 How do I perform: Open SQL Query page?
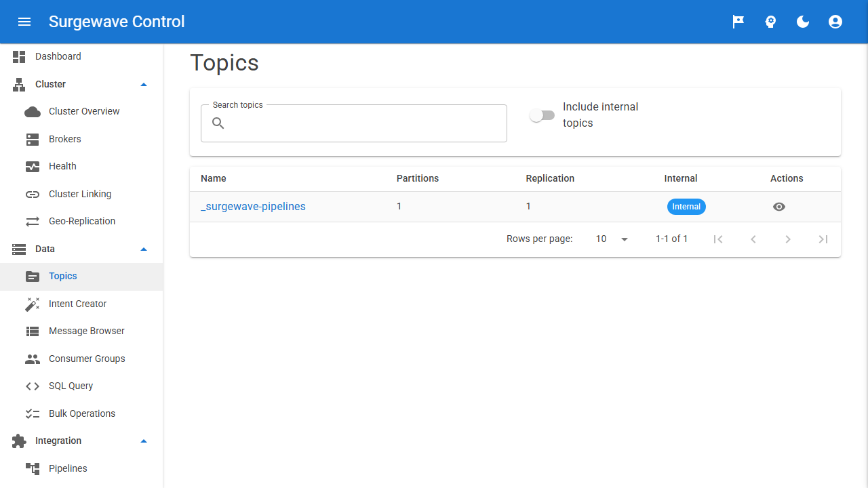point(81,386)
